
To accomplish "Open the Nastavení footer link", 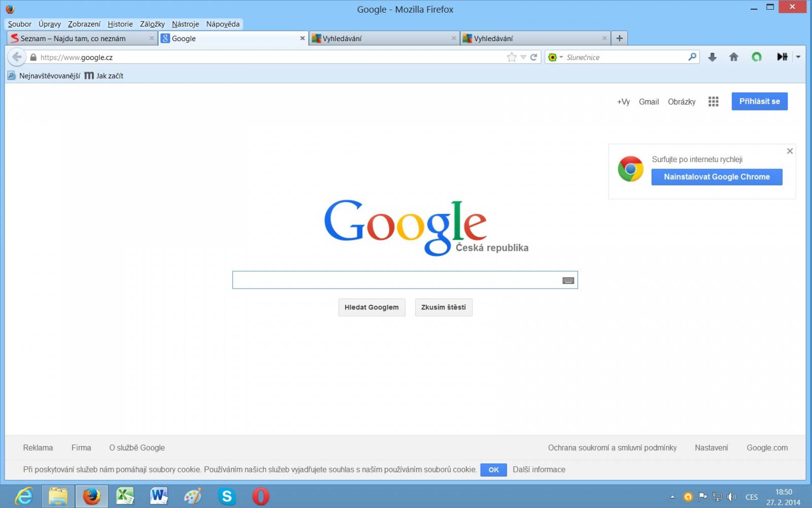I will [711, 448].
